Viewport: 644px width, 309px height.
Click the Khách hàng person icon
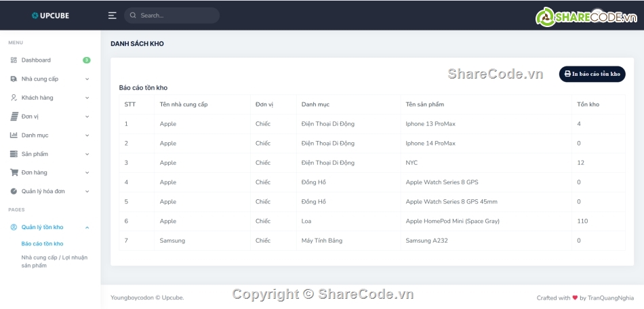[14, 98]
